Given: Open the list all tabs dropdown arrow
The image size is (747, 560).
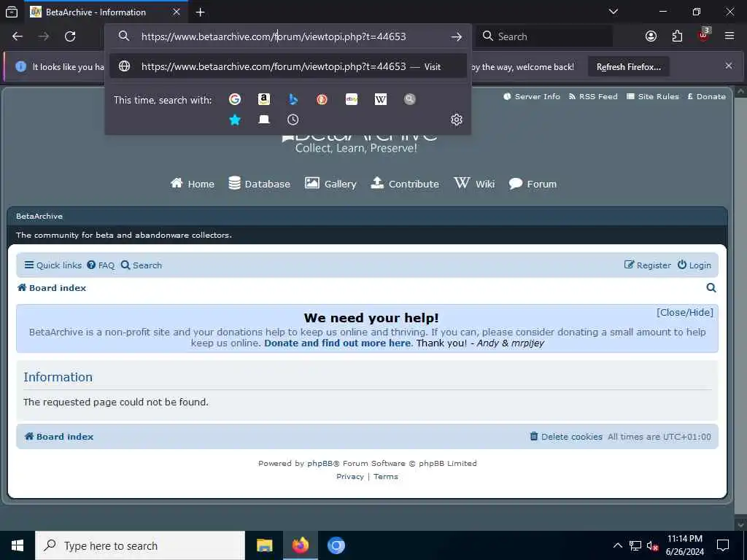Looking at the screenshot, I should 614,12.
